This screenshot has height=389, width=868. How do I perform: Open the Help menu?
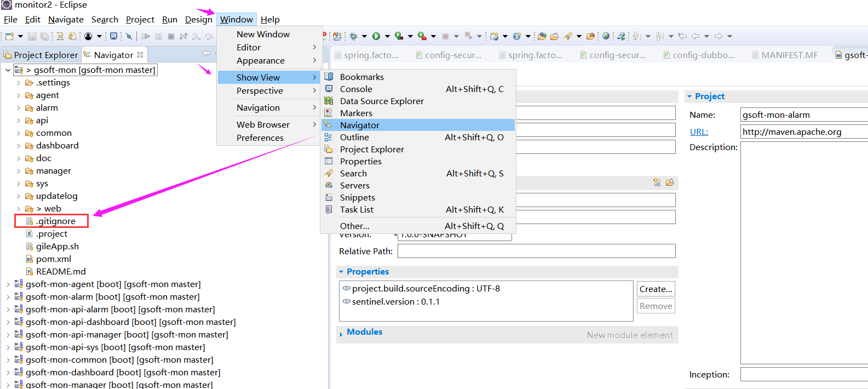click(270, 19)
